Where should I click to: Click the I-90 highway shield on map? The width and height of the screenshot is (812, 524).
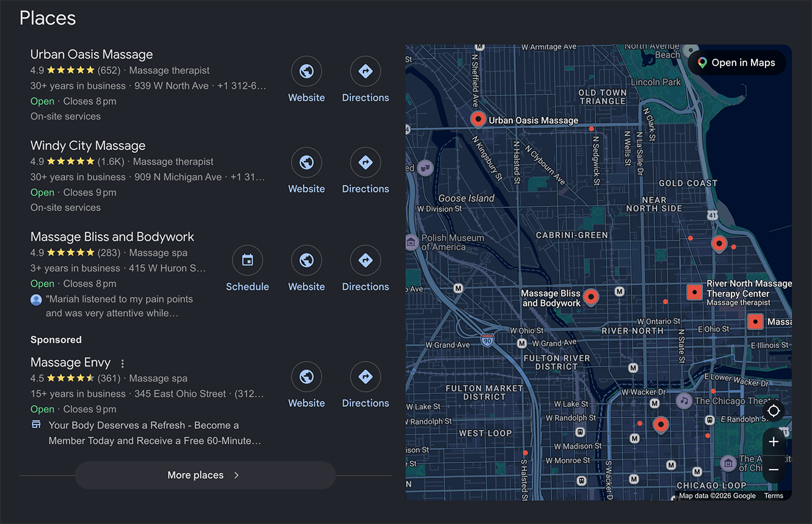tap(487, 340)
